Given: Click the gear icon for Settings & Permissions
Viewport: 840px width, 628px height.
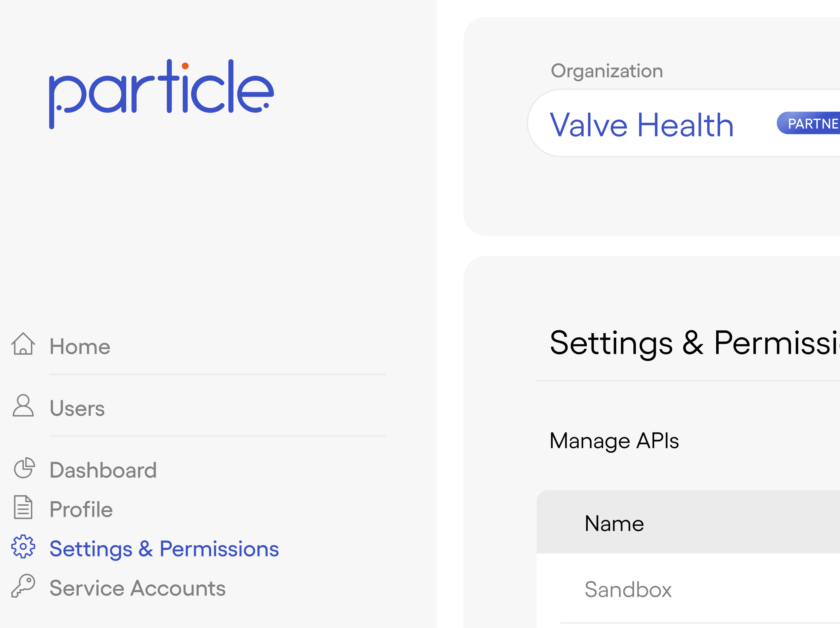Looking at the screenshot, I should tap(23, 547).
